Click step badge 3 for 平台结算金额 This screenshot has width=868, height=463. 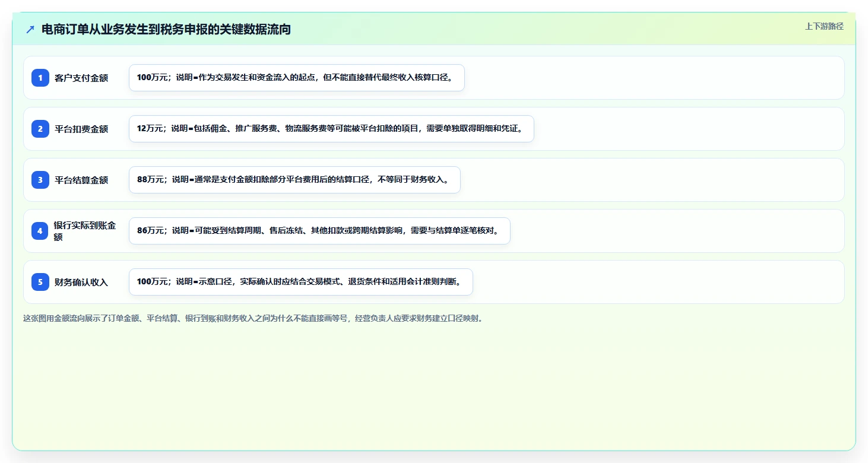40,180
